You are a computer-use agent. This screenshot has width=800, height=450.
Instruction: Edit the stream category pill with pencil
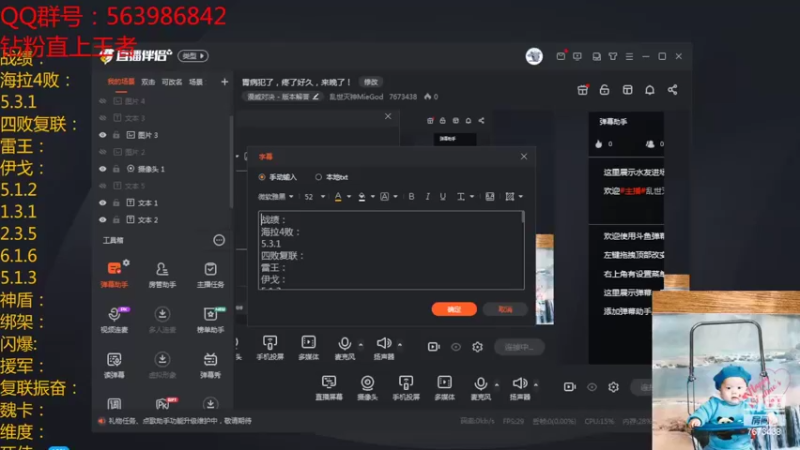(282, 96)
